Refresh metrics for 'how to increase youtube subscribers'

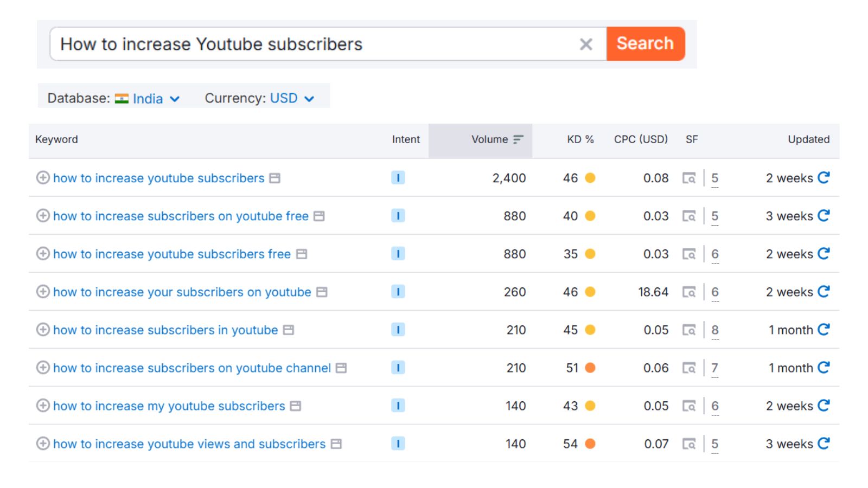tap(824, 178)
